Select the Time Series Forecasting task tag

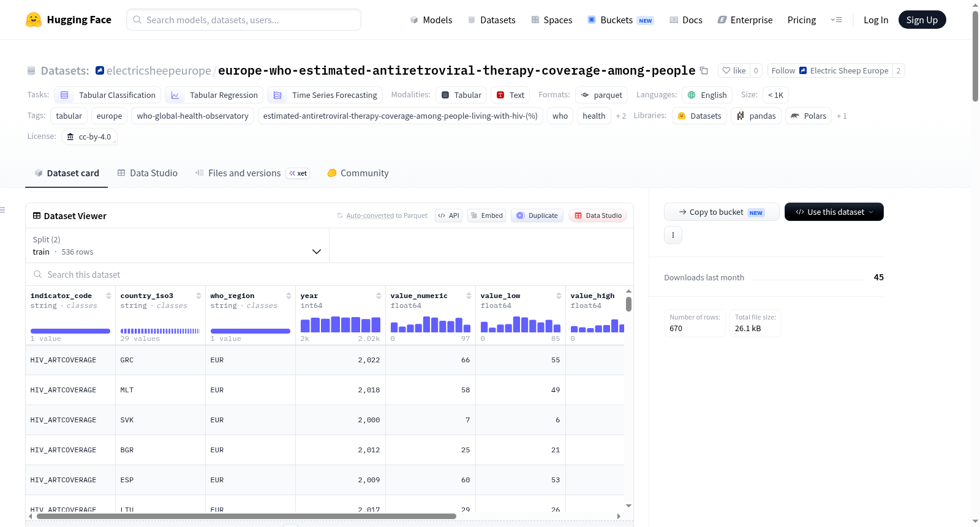tap(325, 95)
